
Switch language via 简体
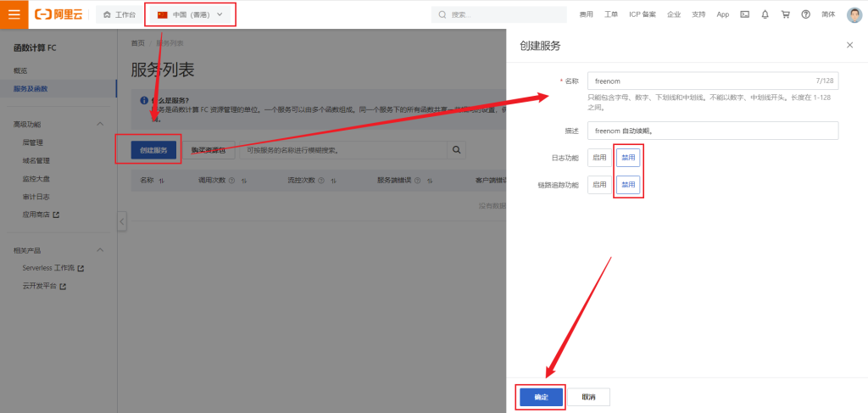pyautogui.click(x=829, y=14)
